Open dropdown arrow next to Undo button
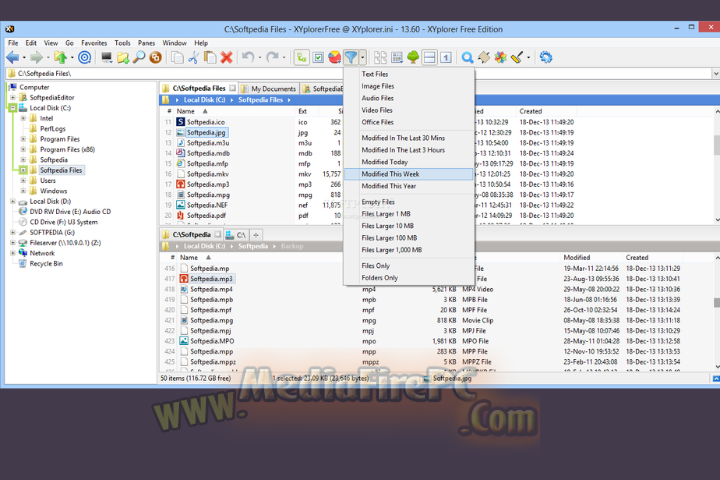 (260, 58)
